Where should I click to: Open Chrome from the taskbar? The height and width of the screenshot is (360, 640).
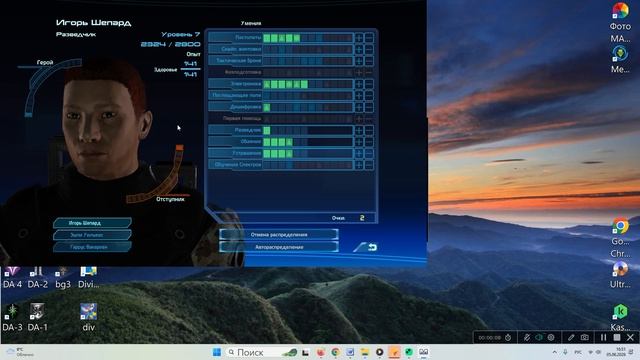click(x=336, y=352)
